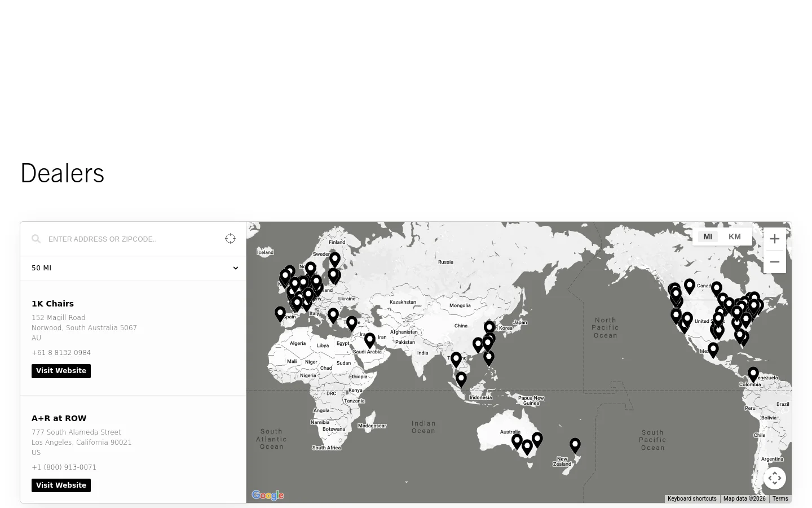Screen dimensions: 812x508
Task: Switch distance units to MI
Action: coord(708,237)
